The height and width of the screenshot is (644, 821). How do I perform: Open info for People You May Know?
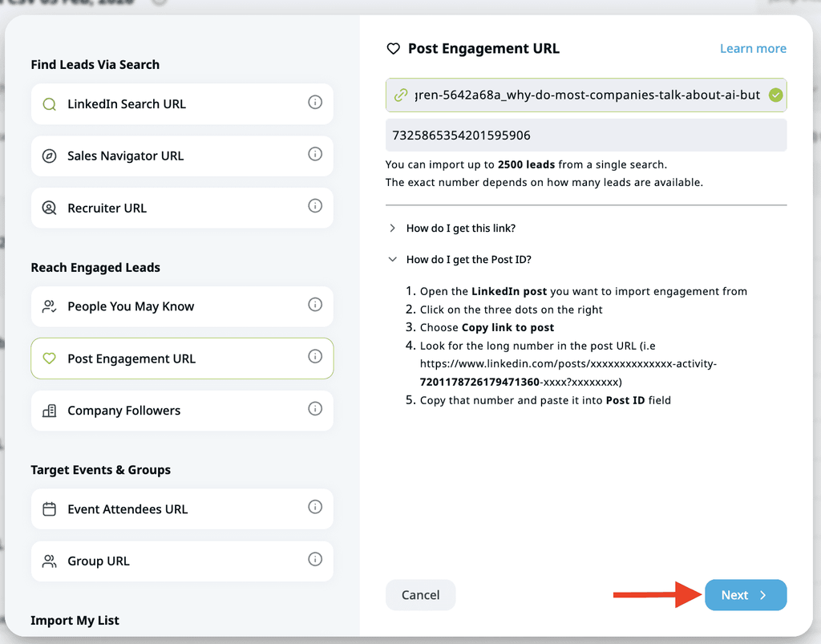(314, 304)
